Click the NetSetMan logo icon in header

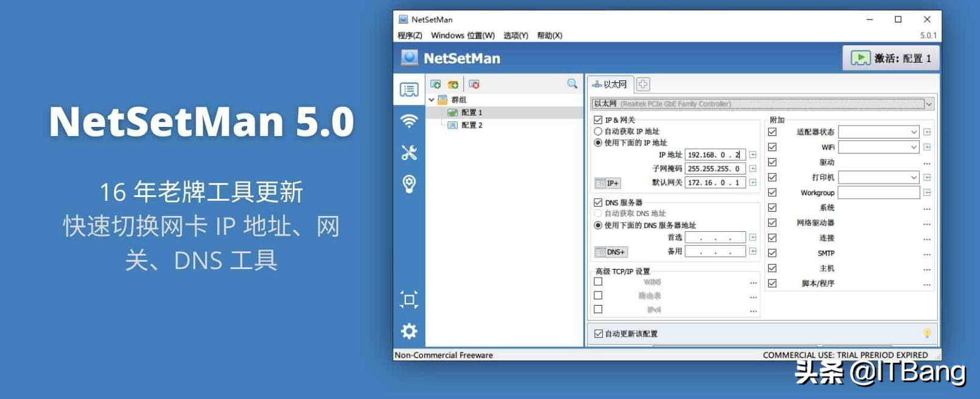click(x=409, y=58)
